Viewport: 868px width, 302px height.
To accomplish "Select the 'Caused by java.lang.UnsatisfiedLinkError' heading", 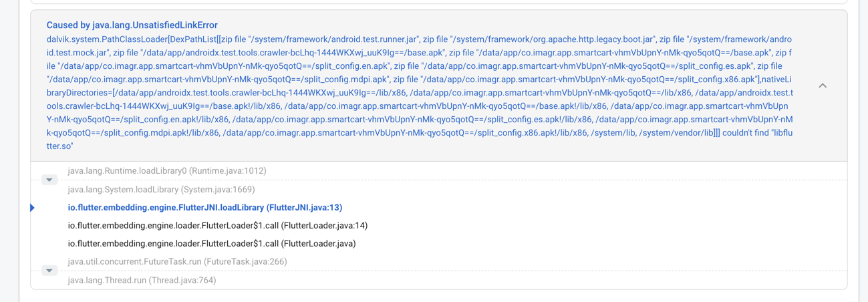I will (x=132, y=25).
